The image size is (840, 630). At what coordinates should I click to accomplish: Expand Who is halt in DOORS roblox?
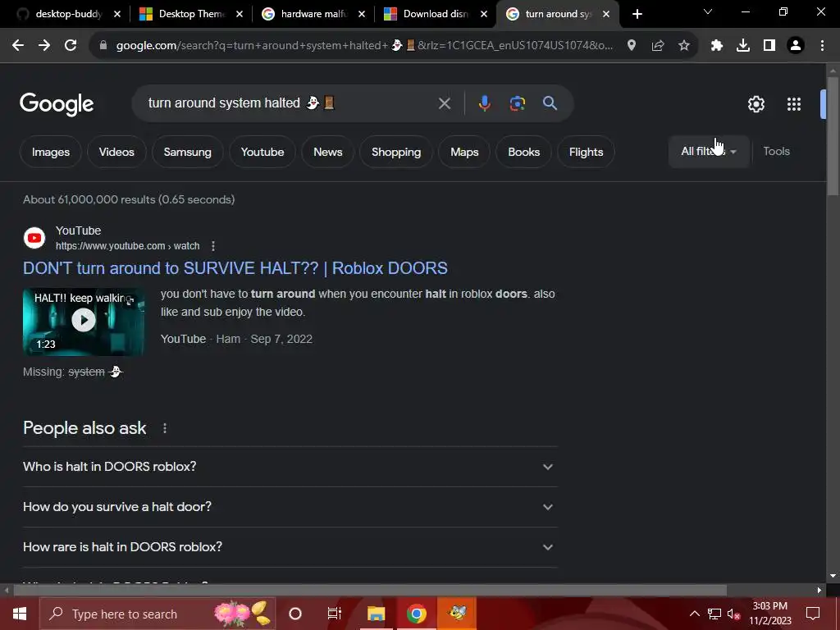pyautogui.click(x=290, y=467)
